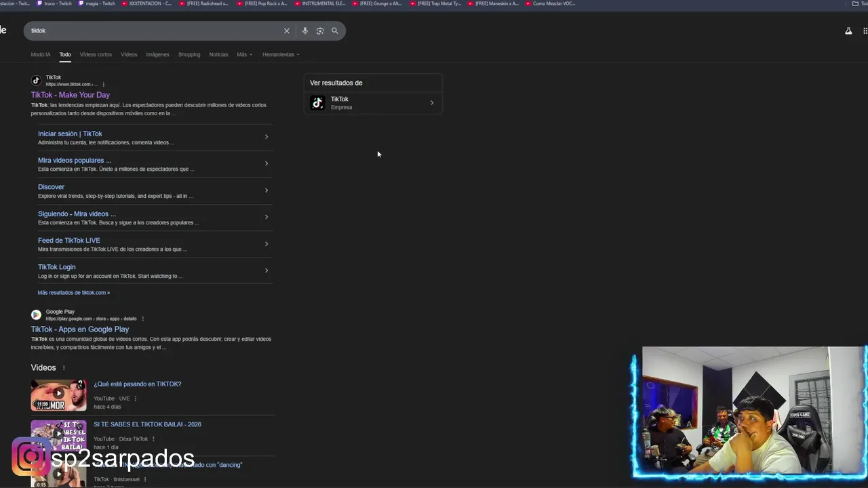Open the 'Como Mezclar VOC...' bookmark
The image size is (868, 488).
550,3
